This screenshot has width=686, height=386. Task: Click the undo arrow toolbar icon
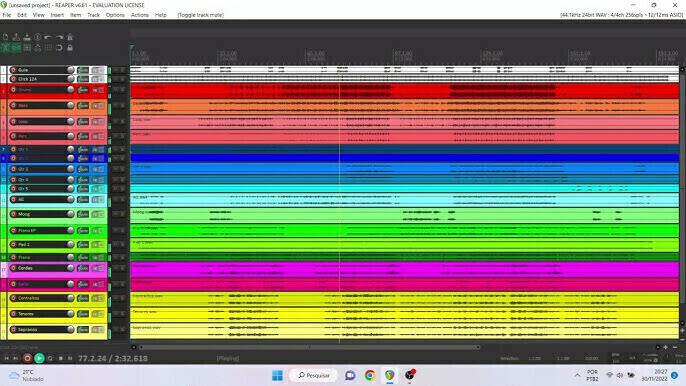(49, 37)
